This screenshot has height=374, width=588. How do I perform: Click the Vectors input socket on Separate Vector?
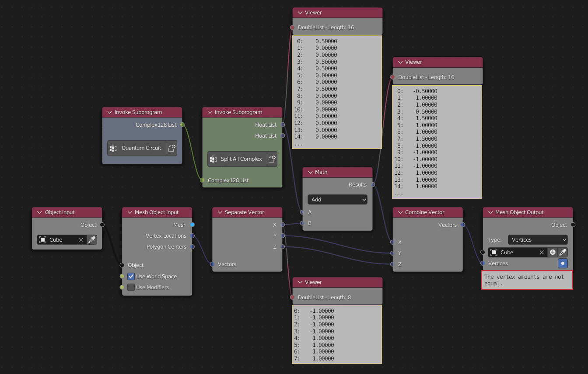[212, 264]
